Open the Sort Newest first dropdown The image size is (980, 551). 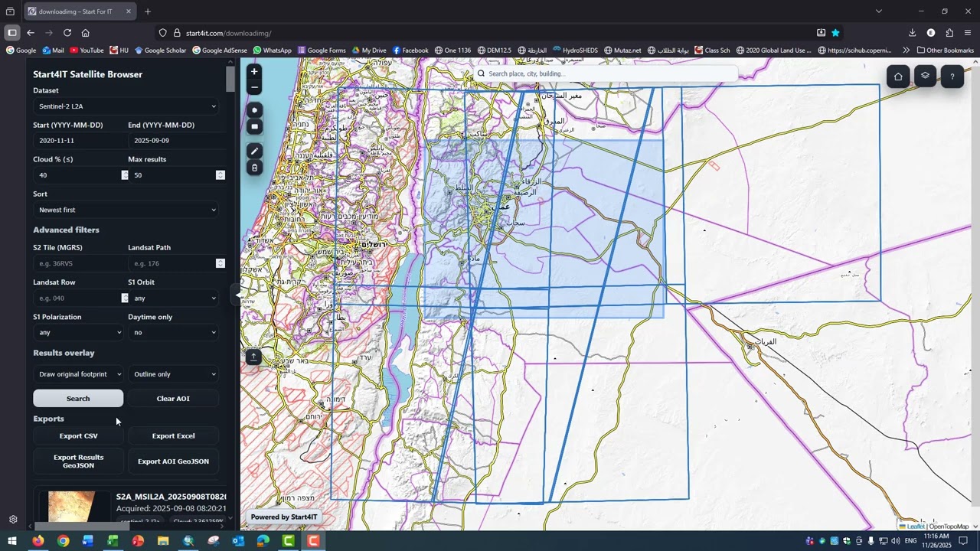point(126,210)
